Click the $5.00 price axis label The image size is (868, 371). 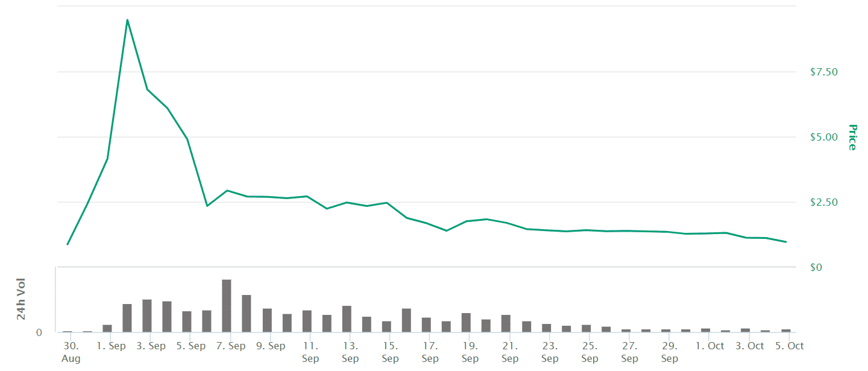(x=824, y=138)
